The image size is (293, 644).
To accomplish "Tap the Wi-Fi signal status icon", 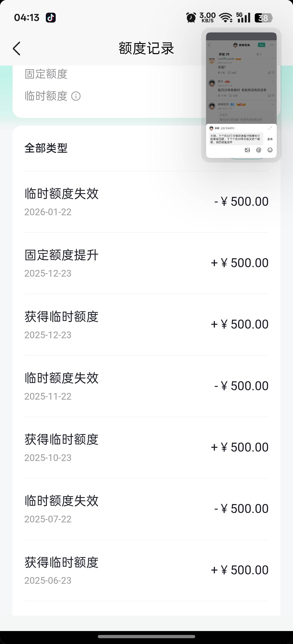I will 226,18.
